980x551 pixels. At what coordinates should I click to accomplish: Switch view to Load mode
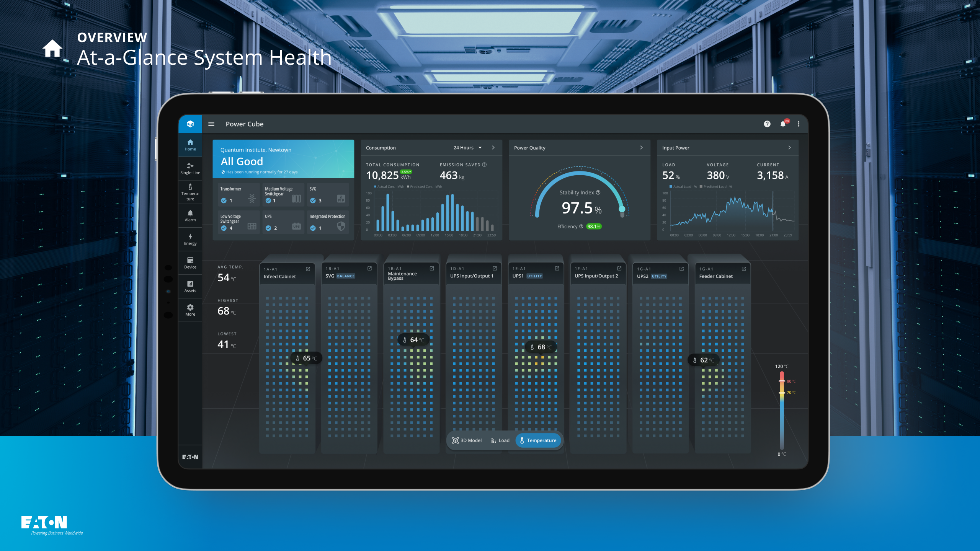[500, 440]
